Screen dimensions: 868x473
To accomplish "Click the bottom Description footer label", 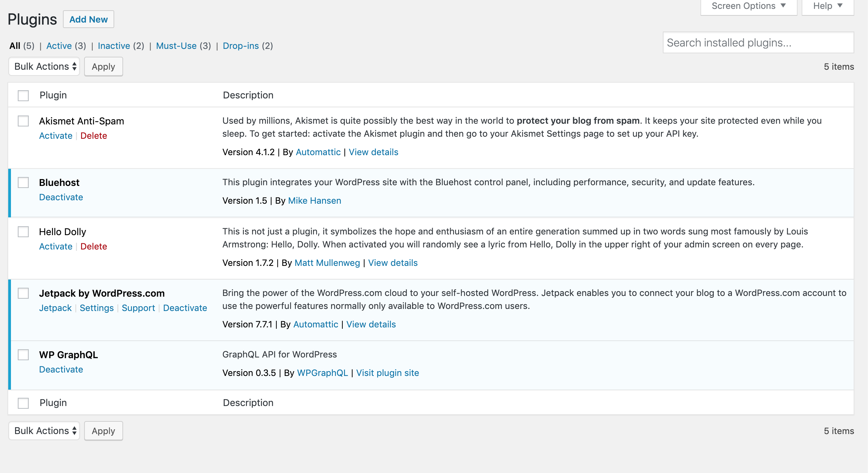I will pos(248,403).
